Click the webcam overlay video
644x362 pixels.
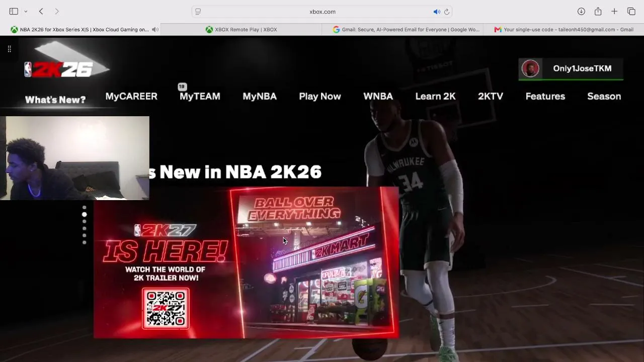coord(74,158)
